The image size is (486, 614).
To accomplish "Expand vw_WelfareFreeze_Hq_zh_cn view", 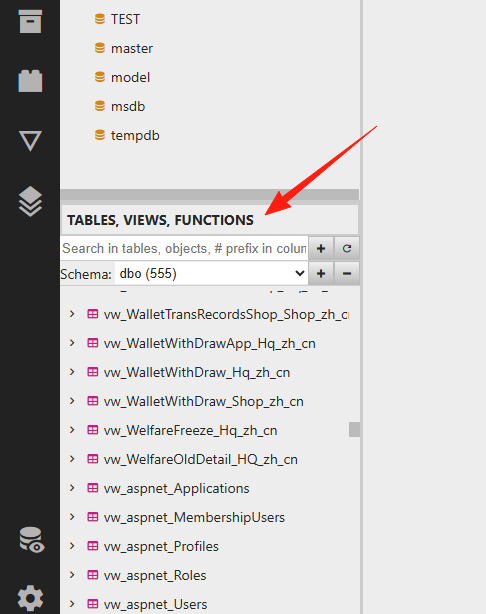I will click(72, 430).
